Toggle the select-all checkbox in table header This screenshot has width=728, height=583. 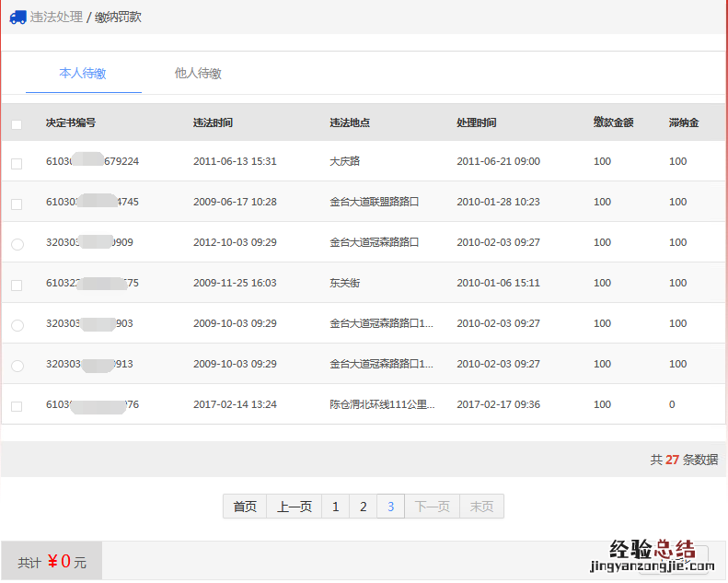pos(17,123)
